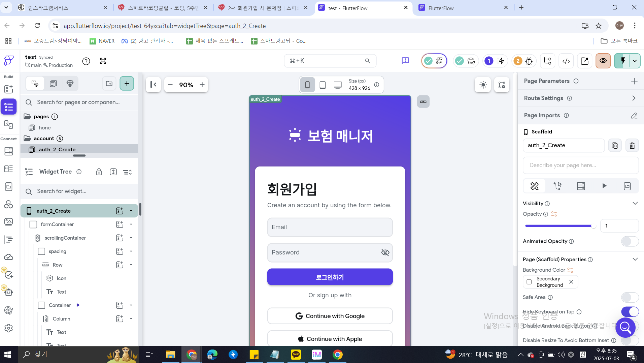
Task: Select the Widget Palette sidebar icon
Action: (x=8, y=89)
